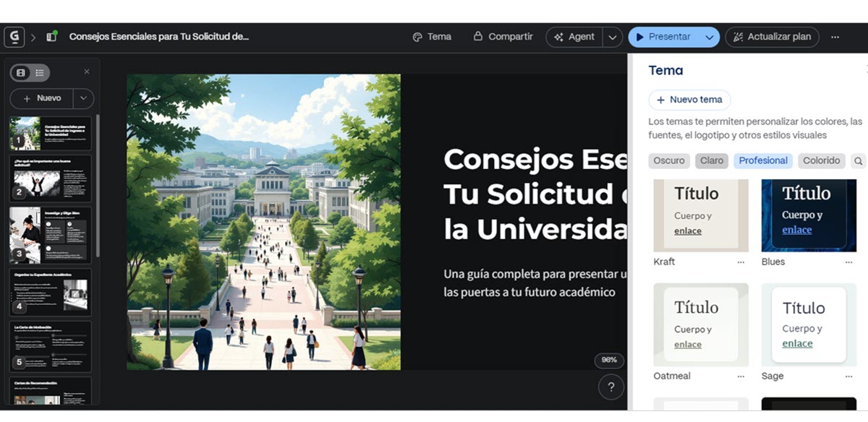
Task: Switch to filmstrip thumbnail view
Action: pyautogui.click(x=21, y=72)
